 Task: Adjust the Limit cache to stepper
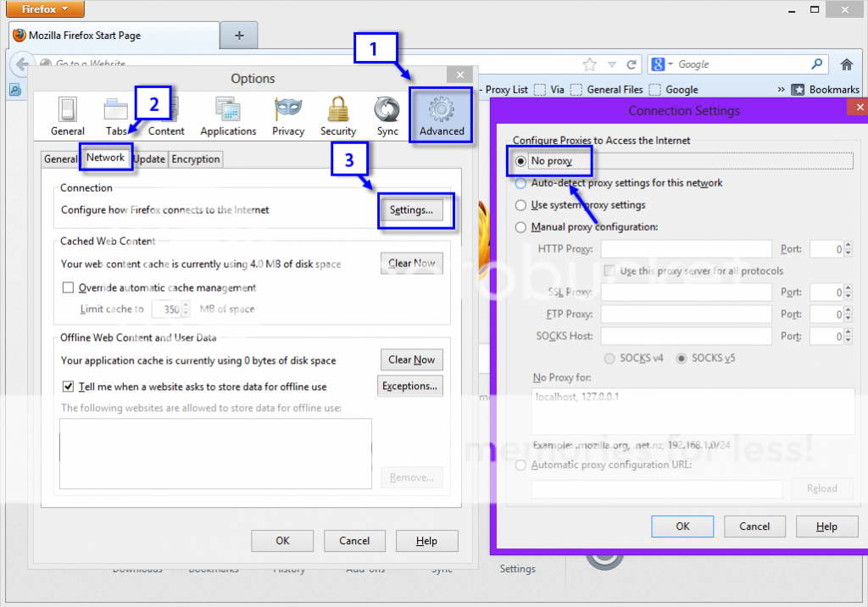pos(186,309)
